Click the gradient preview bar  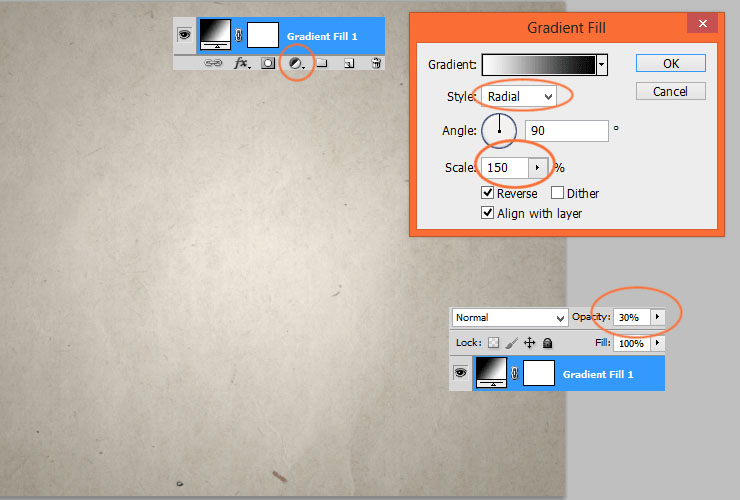pos(539,65)
